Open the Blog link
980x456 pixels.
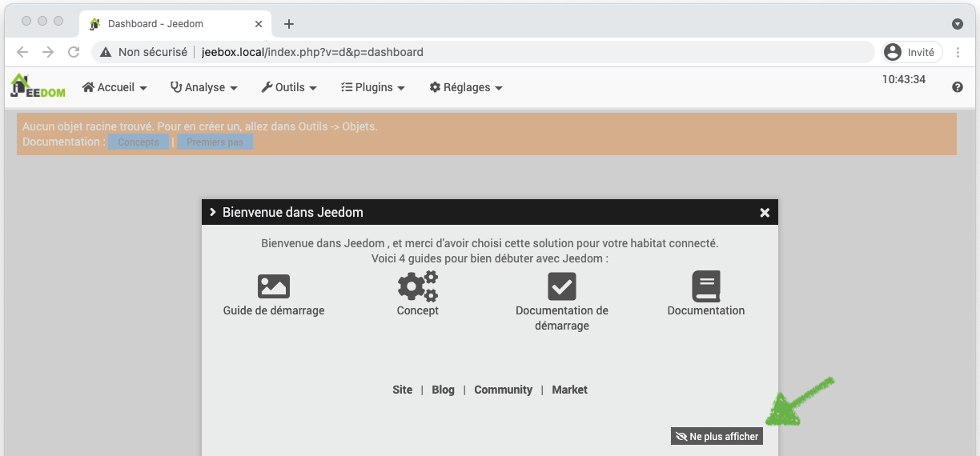click(443, 390)
